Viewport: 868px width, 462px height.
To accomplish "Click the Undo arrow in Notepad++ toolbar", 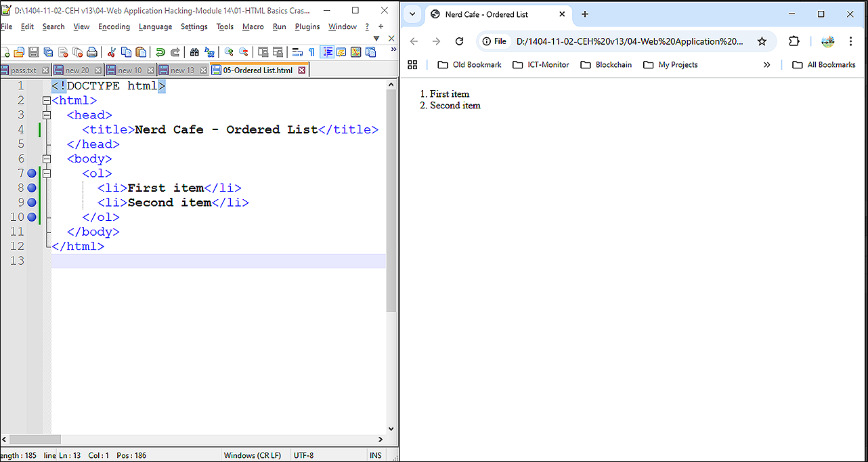I will [160, 52].
